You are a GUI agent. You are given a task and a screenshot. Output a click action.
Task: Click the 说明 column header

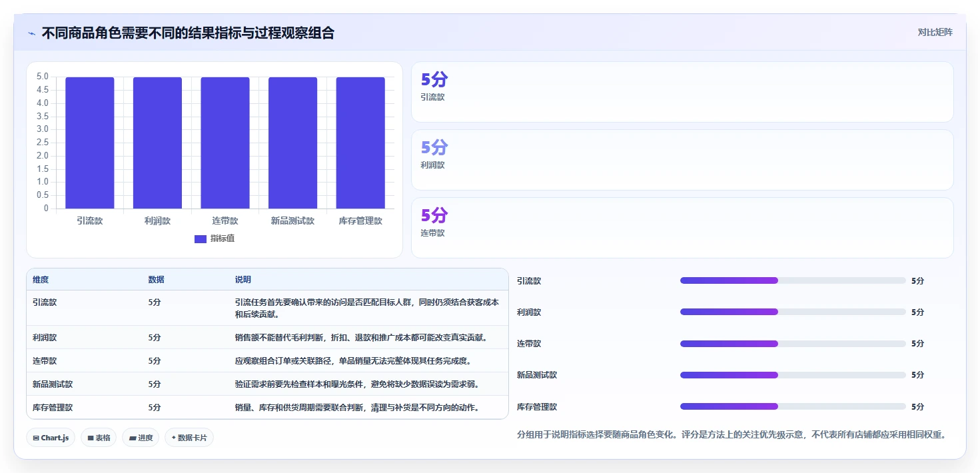(243, 280)
